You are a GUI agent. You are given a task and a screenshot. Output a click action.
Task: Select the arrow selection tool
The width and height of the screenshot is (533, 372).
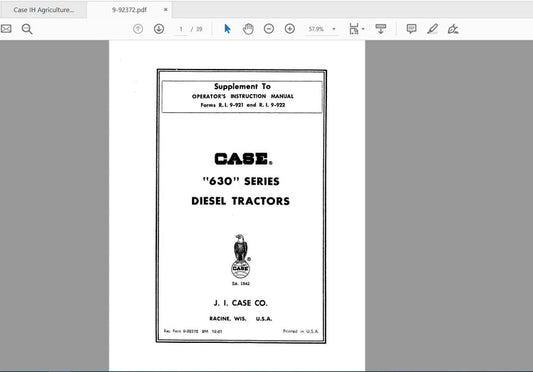(x=227, y=29)
